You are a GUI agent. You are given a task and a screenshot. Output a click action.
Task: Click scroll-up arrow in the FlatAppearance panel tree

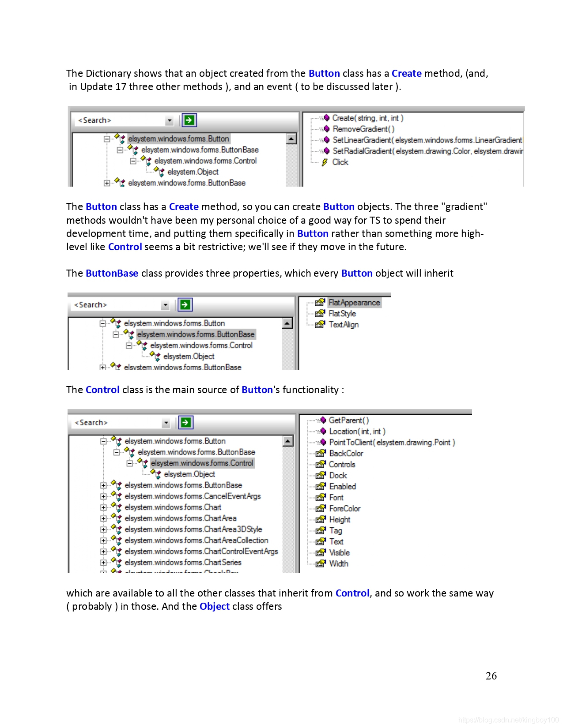click(x=287, y=323)
